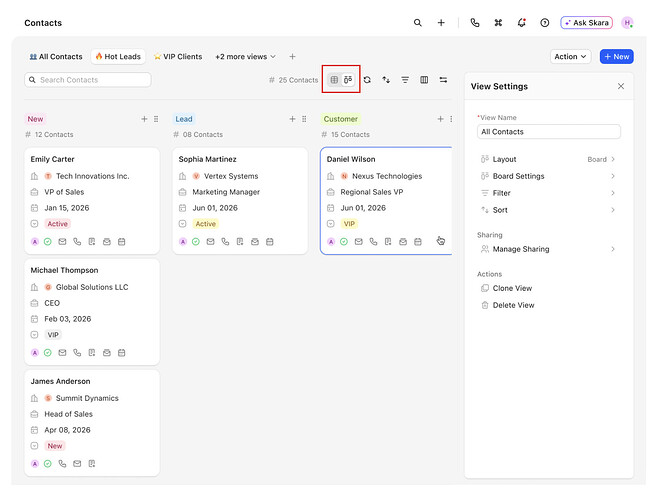Click phone icon on Emily Carter card
Image resolution: width=653 pixels, height=500 pixels.
coord(77,241)
